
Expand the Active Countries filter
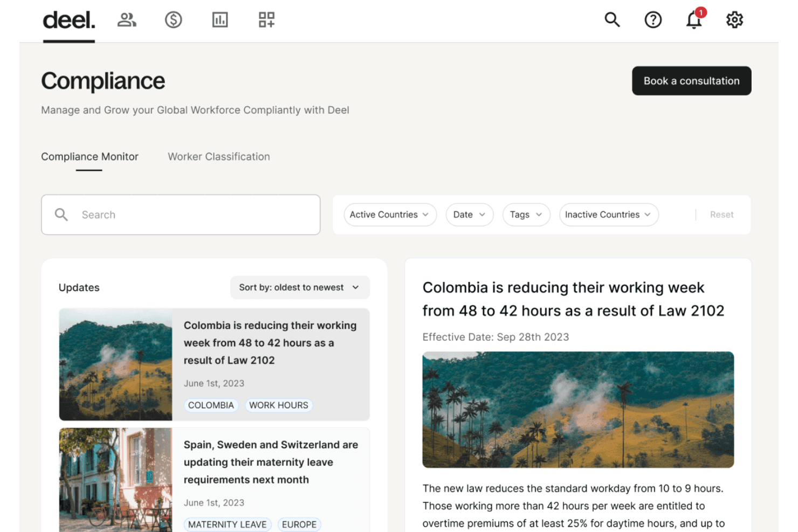pos(389,215)
